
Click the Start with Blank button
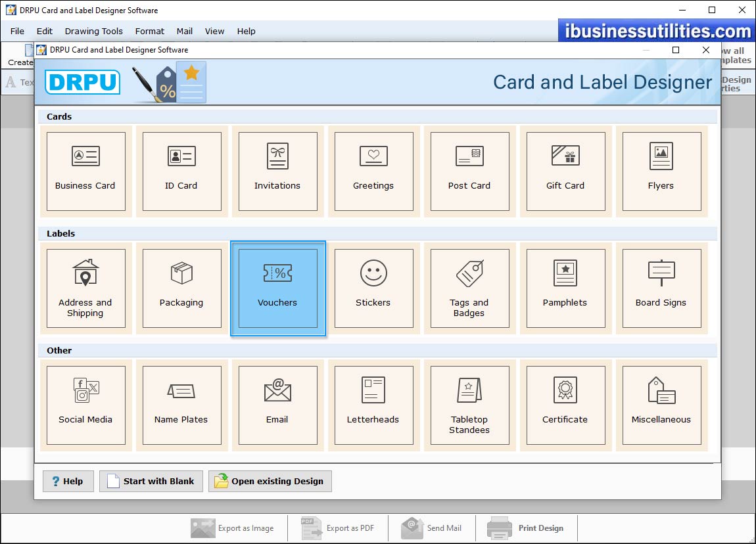pos(151,481)
